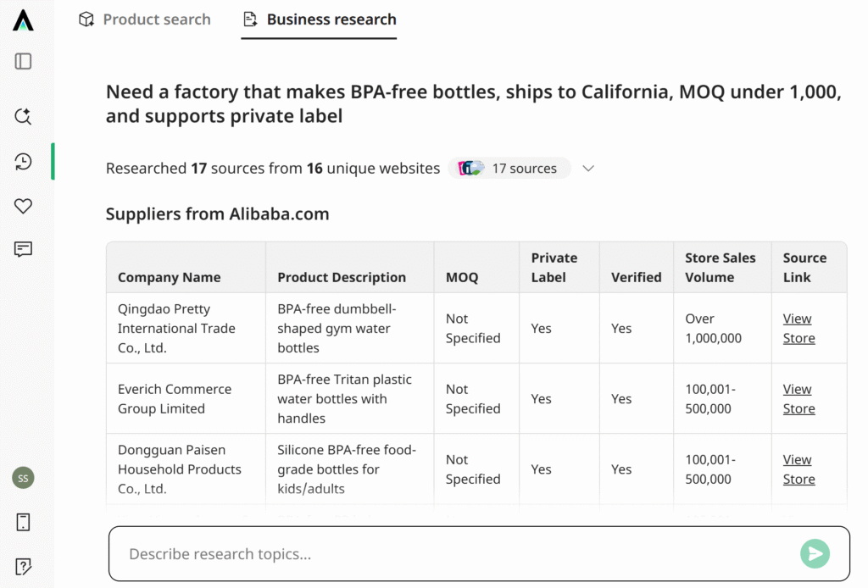Image resolution: width=868 pixels, height=588 pixels.
Task: Toggle the sidebar panel icon
Action: coord(23,61)
